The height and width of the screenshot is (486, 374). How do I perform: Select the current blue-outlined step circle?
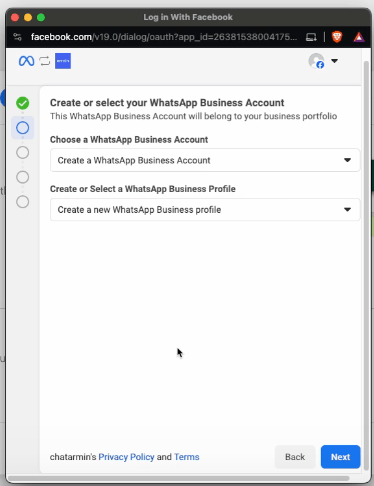[x=23, y=128]
